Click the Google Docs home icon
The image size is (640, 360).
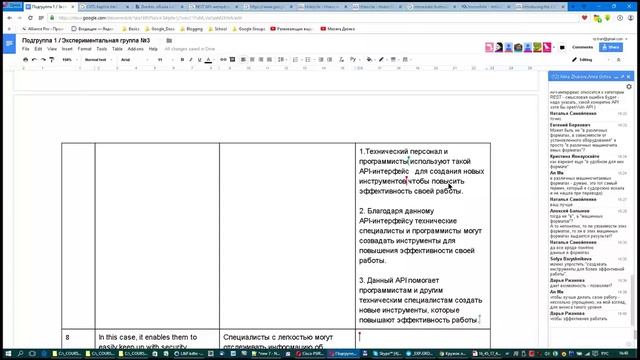(x=9, y=44)
